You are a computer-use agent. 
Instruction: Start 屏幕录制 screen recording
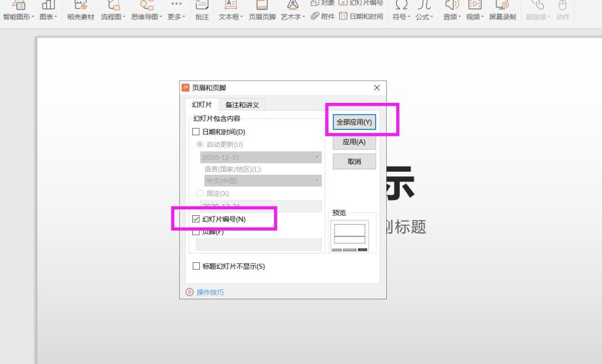coord(502,11)
